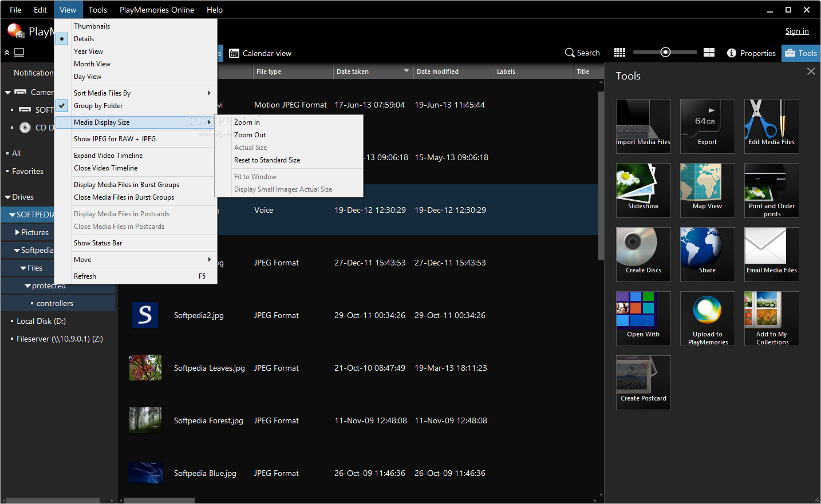This screenshot has height=504, width=821.
Task: Open the Tools menu
Action: coord(98,10)
